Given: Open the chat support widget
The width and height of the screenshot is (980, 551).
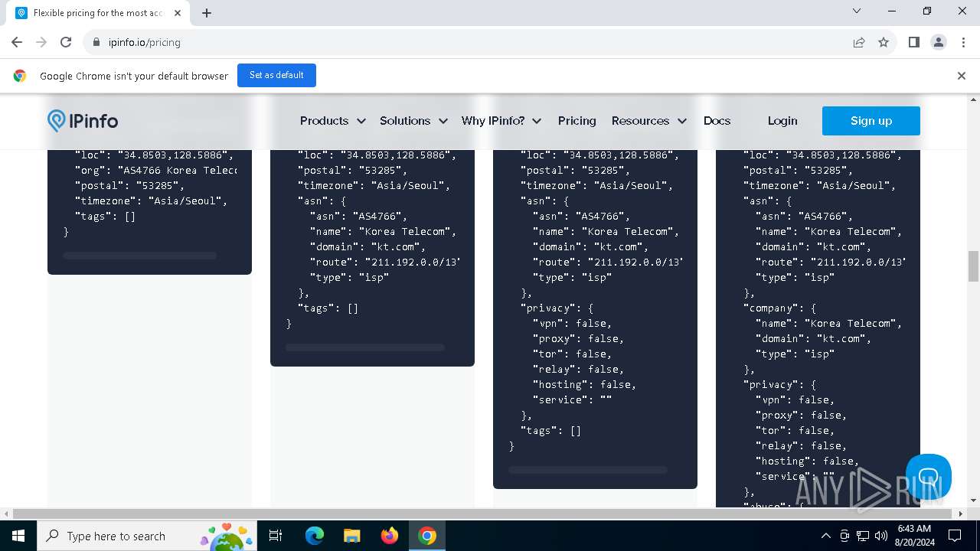Looking at the screenshot, I should coord(928,477).
